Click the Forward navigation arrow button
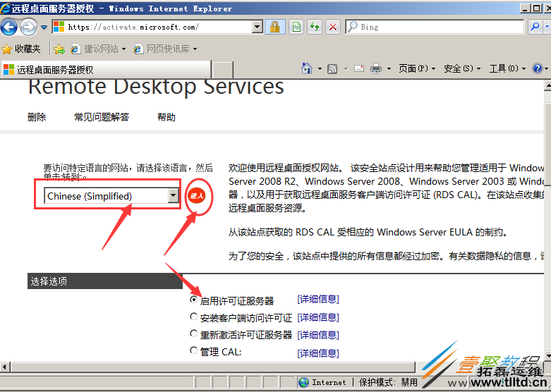Viewport: 551px width, 392px height. point(28,27)
